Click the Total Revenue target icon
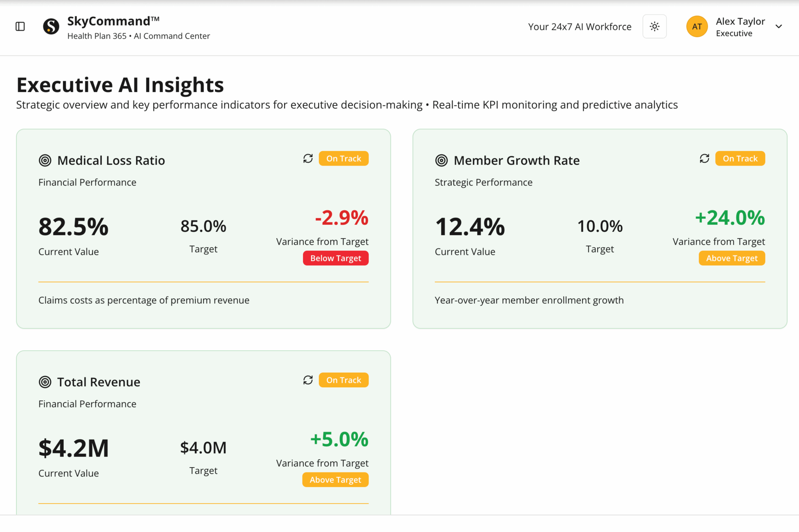 point(45,382)
